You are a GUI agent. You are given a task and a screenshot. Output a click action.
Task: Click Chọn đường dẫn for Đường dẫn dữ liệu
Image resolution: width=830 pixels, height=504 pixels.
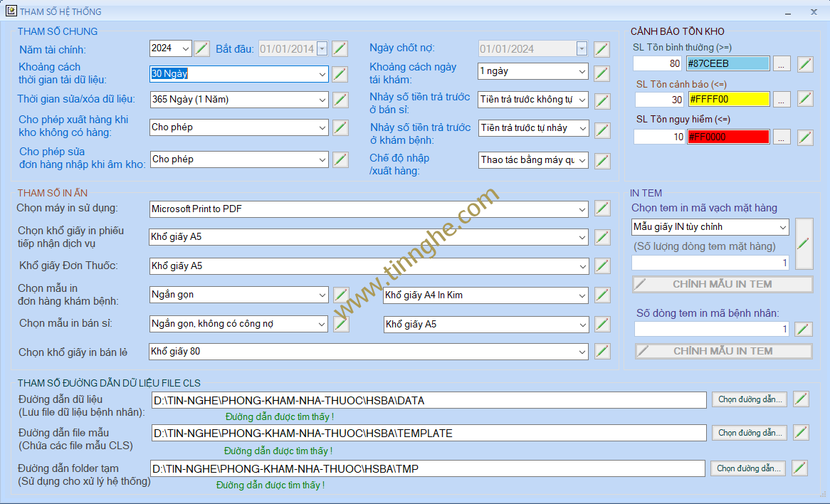(750, 399)
